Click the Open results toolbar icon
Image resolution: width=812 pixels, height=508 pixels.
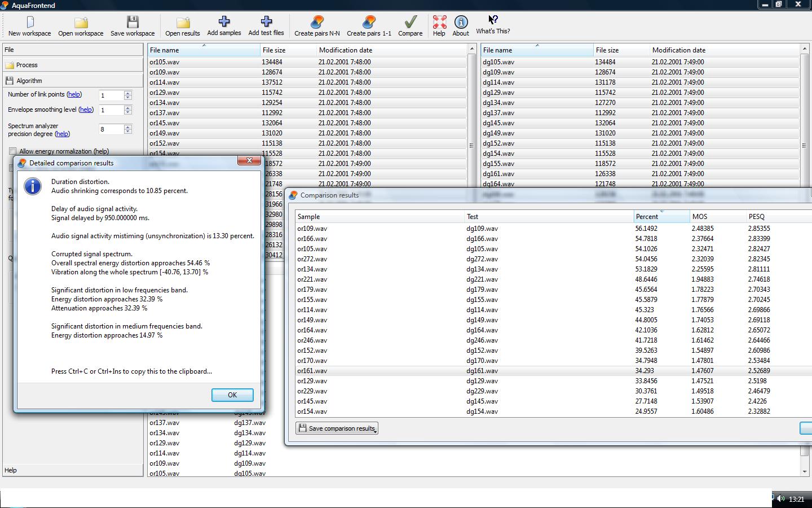tap(183, 22)
